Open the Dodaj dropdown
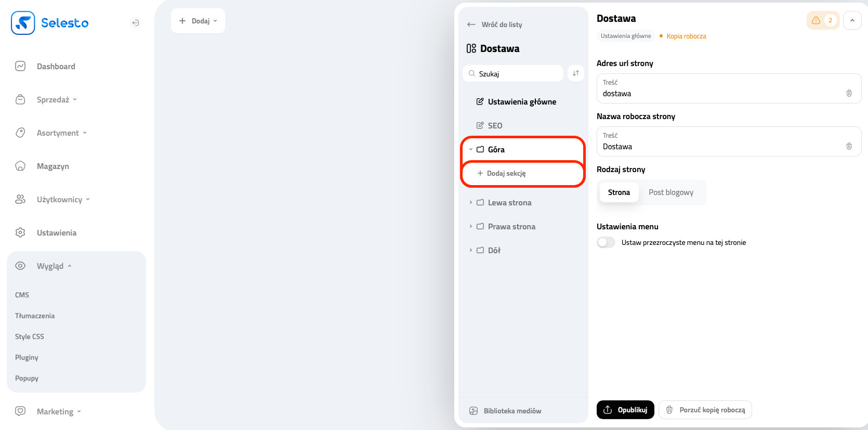Image resolution: width=868 pixels, height=430 pixels. 198,21
